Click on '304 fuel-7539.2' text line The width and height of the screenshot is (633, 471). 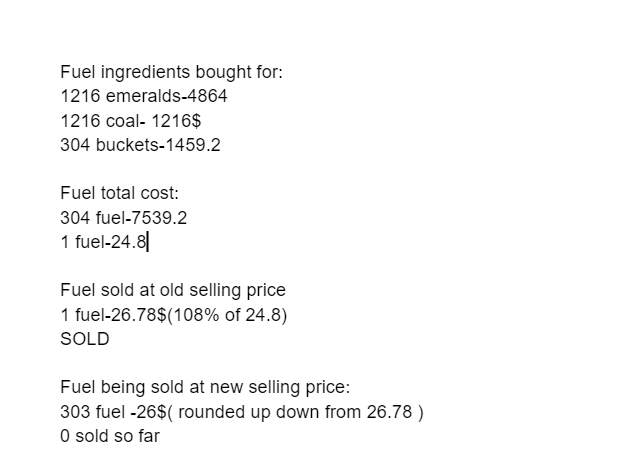[124, 218]
